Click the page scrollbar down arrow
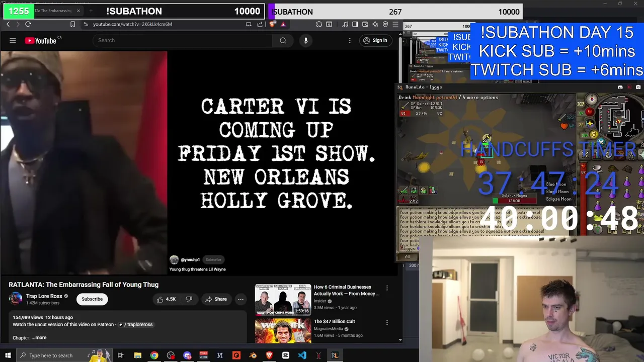Image resolution: width=644 pixels, height=362 pixels. point(400,340)
